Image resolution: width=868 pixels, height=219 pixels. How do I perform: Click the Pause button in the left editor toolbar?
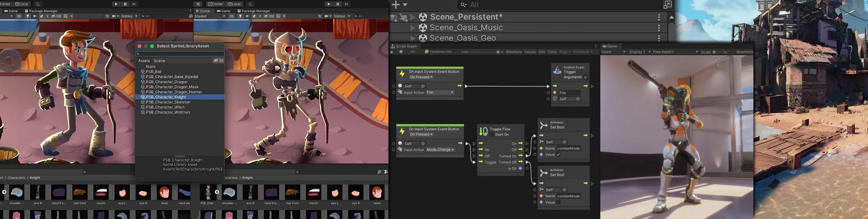pyautogui.click(x=125, y=4)
